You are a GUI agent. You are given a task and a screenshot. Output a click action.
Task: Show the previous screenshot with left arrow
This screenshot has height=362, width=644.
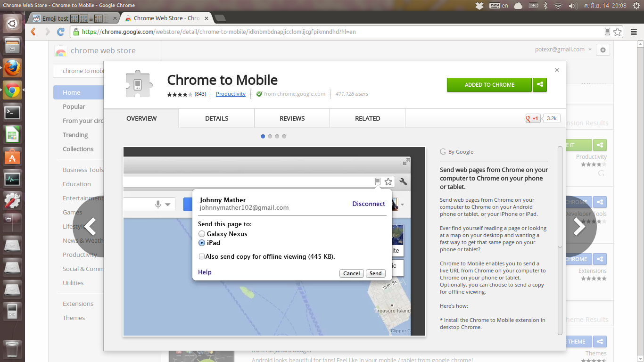coord(91,227)
